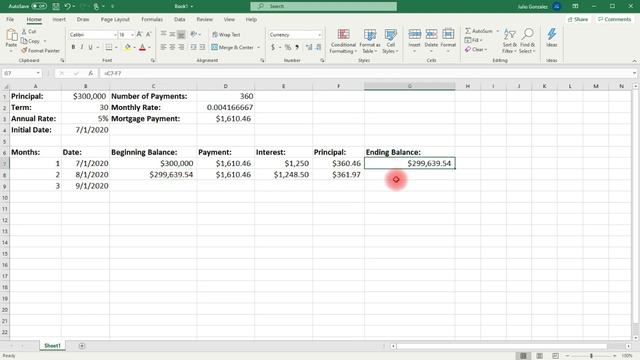Click the Search box

(323, 6)
